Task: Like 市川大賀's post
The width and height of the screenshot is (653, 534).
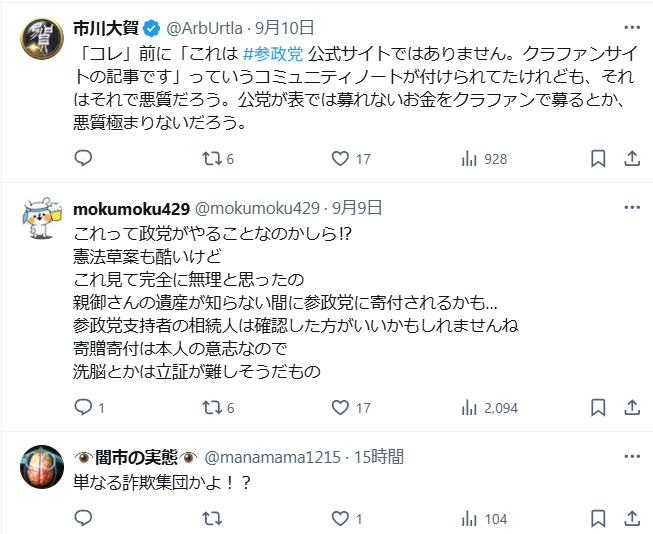Action: (340, 159)
